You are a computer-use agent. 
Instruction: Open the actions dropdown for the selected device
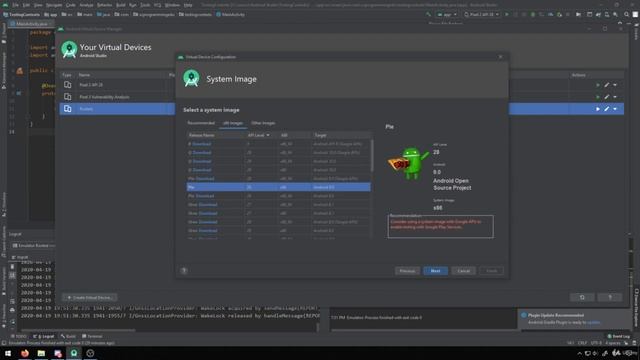615,109
